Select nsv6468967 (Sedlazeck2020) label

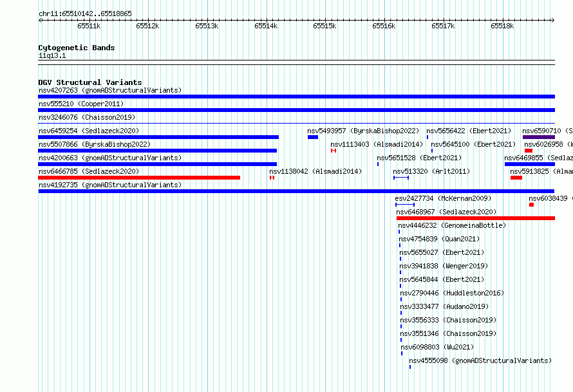coord(447,212)
